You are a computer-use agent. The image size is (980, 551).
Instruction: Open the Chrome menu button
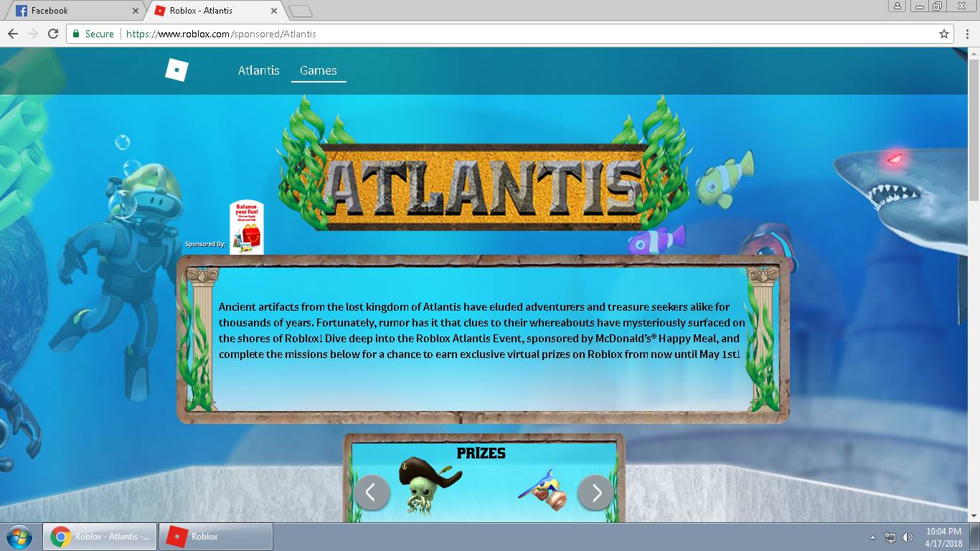click(966, 34)
